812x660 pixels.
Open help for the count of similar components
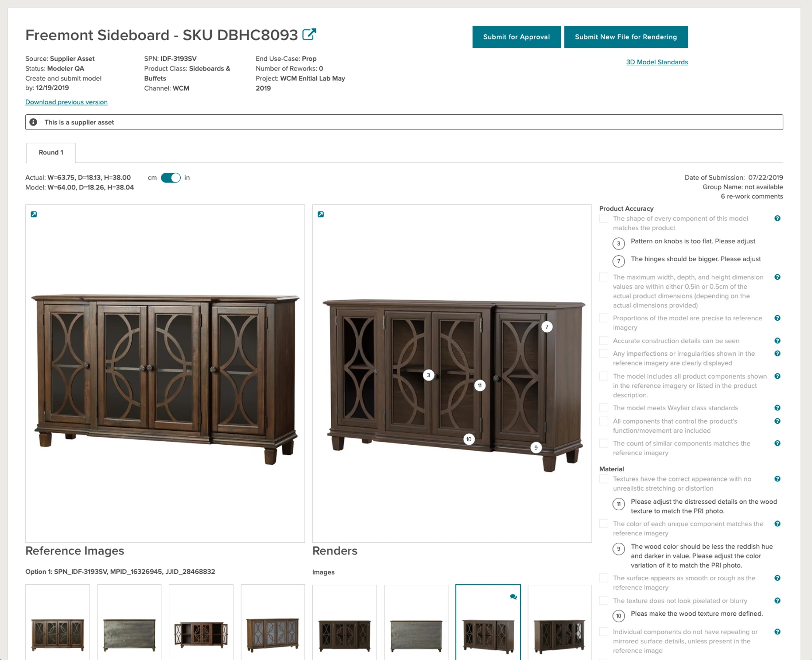pos(777,443)
